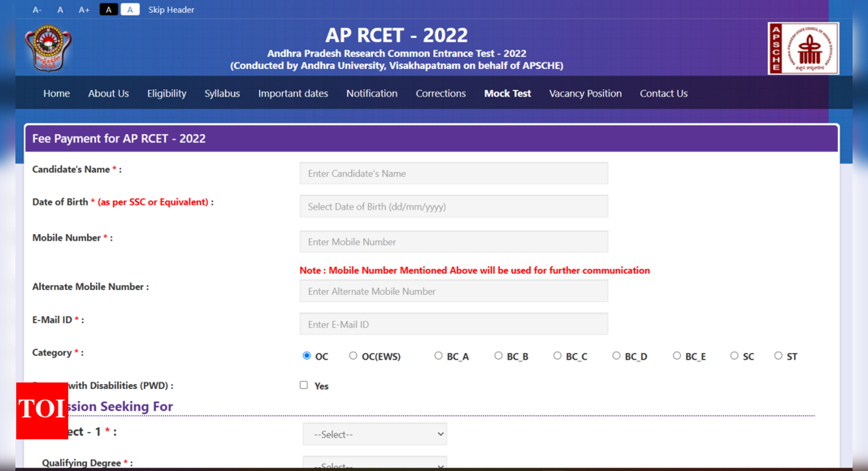The height and width of the screenshot is (471, 868).
Task: View Important dates page
Action: click(x=293, y=93)
